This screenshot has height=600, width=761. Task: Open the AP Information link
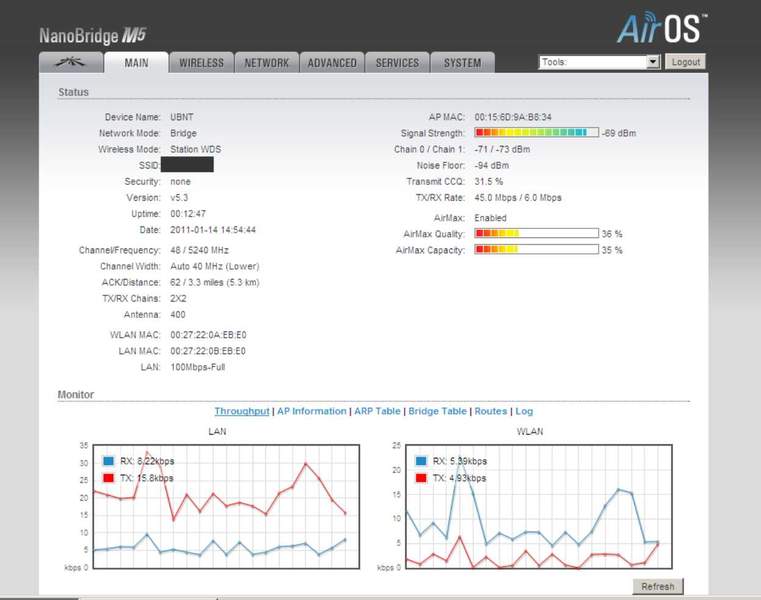pos(312,411)
